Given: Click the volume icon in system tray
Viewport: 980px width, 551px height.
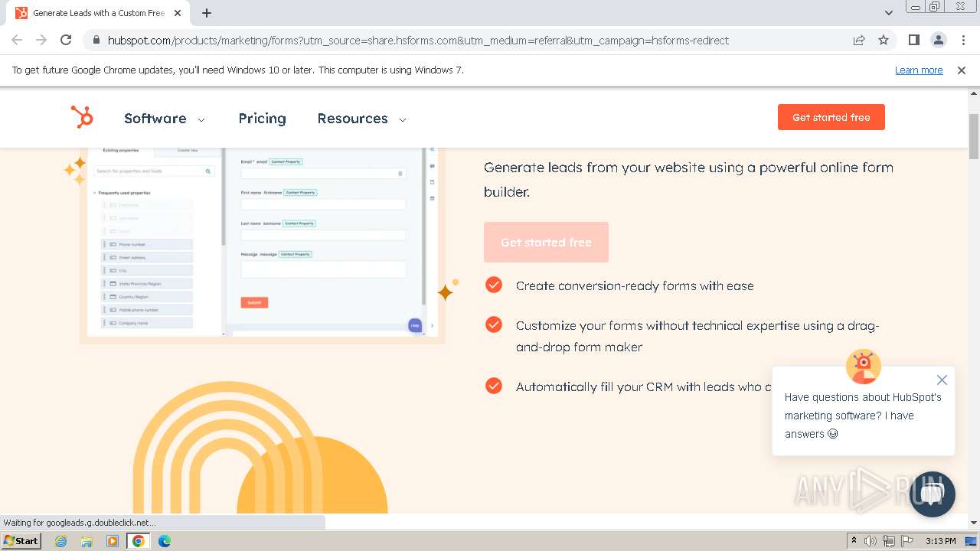Looking at the screenshot, I should [x=871, y=541].
